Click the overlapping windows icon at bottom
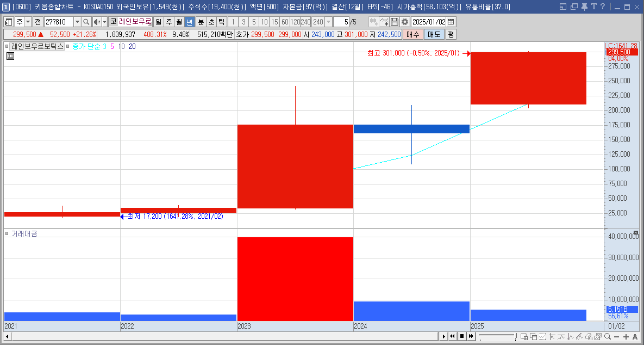 click(534, 336)
